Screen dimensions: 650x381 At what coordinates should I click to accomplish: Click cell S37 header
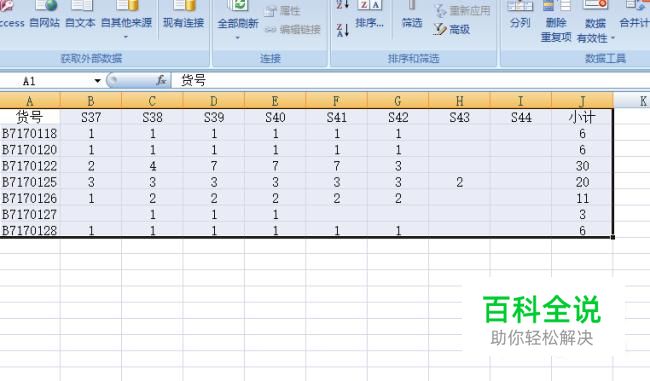point(91,117)
